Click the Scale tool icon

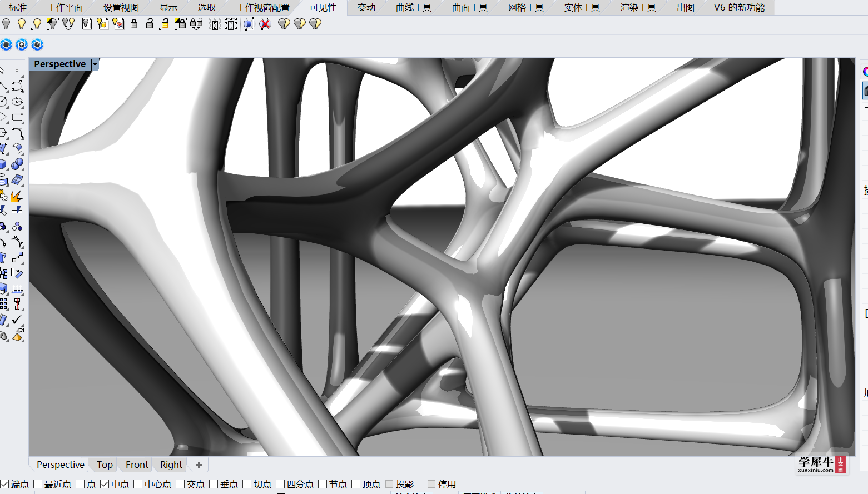click(x=18, y=257)
